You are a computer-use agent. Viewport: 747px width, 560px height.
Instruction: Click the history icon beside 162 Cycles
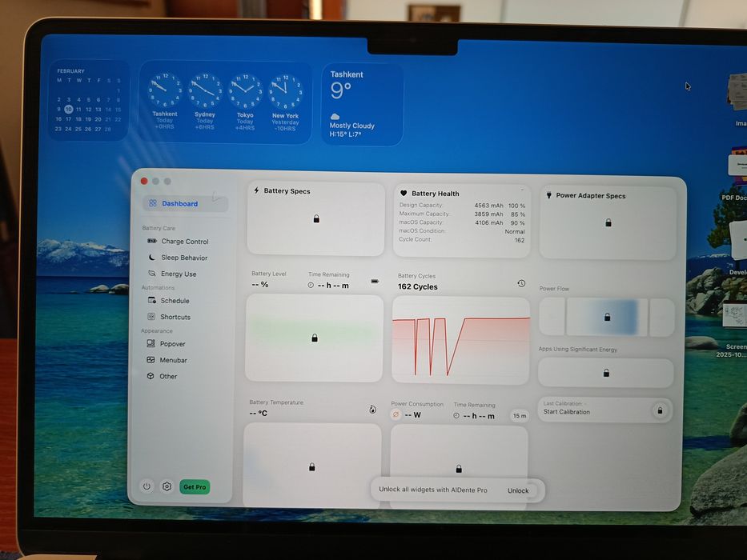point(521,283)
